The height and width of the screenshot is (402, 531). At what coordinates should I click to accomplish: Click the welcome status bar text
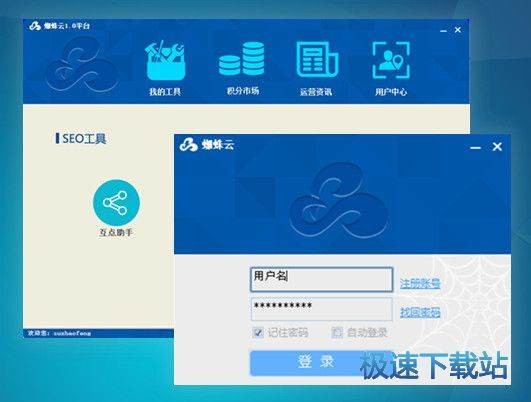[x=60, y=333]
